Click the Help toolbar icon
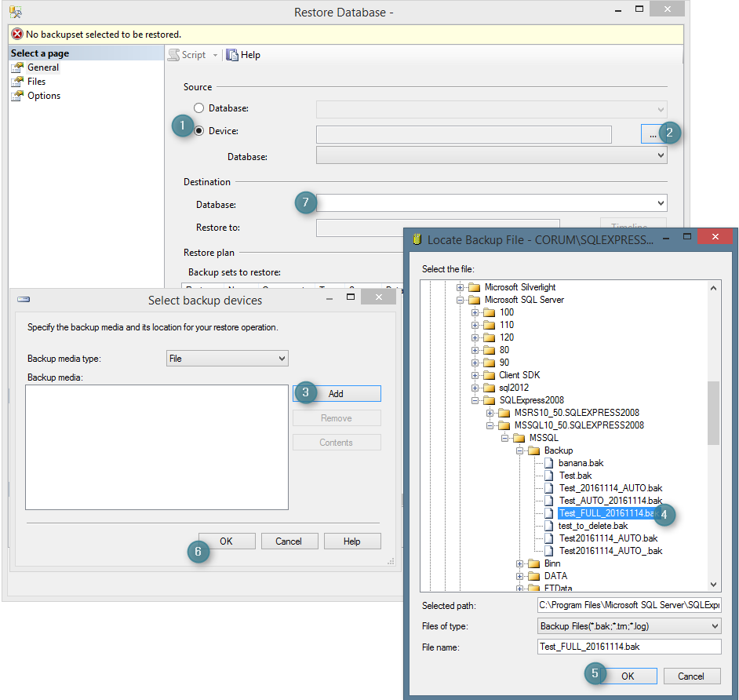The width and height of the screenshot is (739, 700). point(231,54)
